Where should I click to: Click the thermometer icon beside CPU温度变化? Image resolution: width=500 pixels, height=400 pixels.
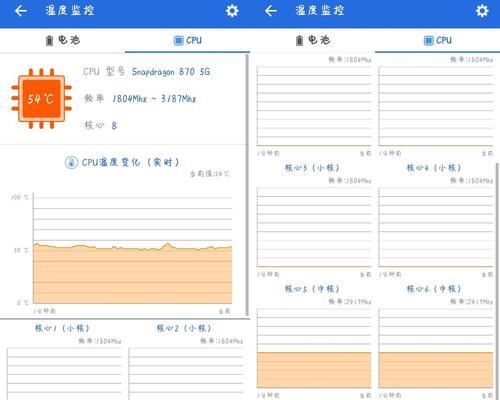click(x=71, y=162)
